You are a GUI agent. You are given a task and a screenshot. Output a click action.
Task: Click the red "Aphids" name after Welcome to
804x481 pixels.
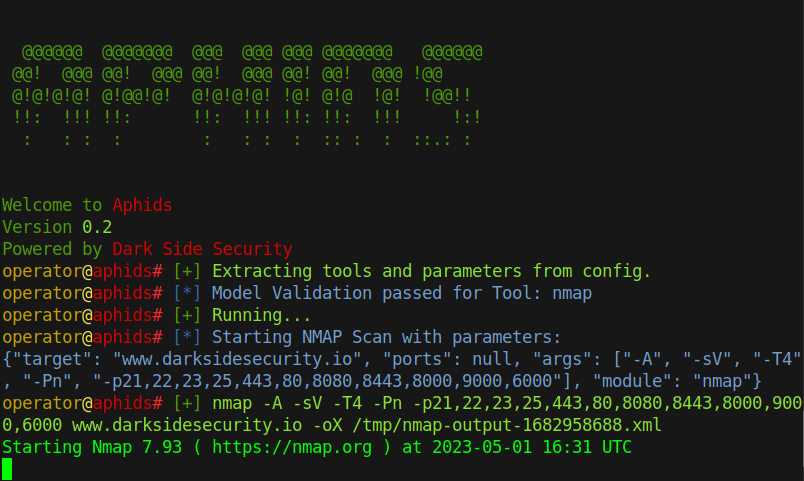[142, 205]
